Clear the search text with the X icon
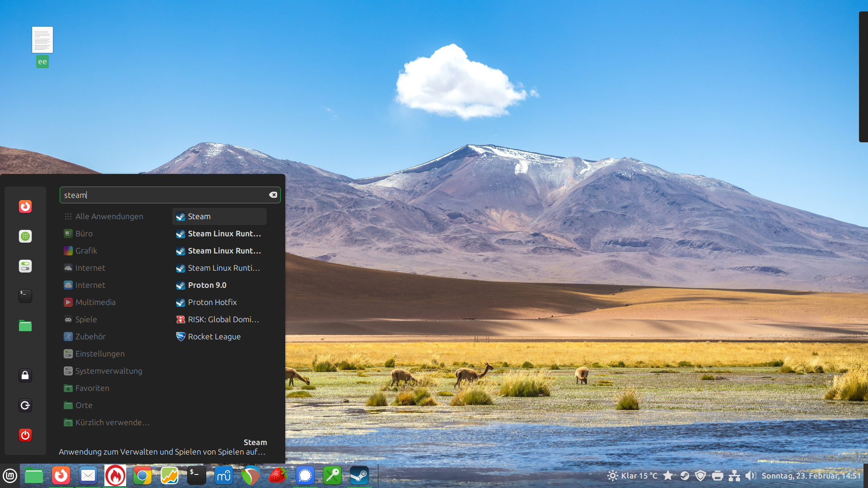The height and width of the screenshot is (488, 868). point(273,195)
